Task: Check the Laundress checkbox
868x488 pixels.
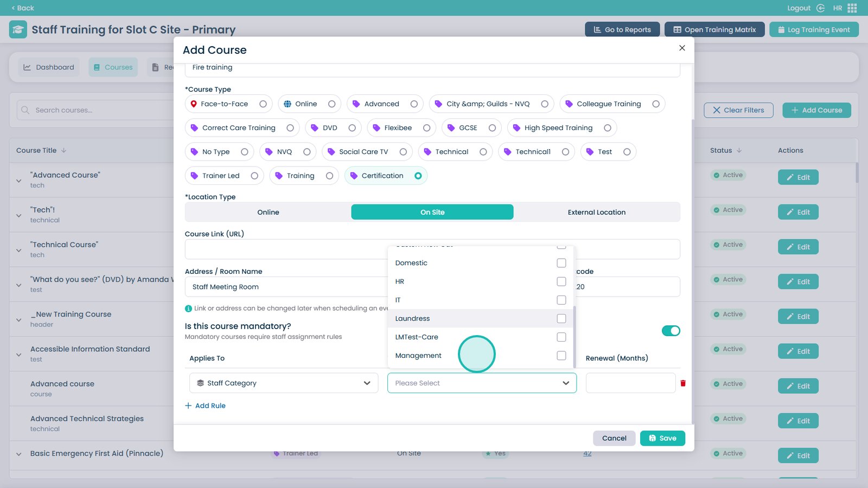Action: click(561, 319)
